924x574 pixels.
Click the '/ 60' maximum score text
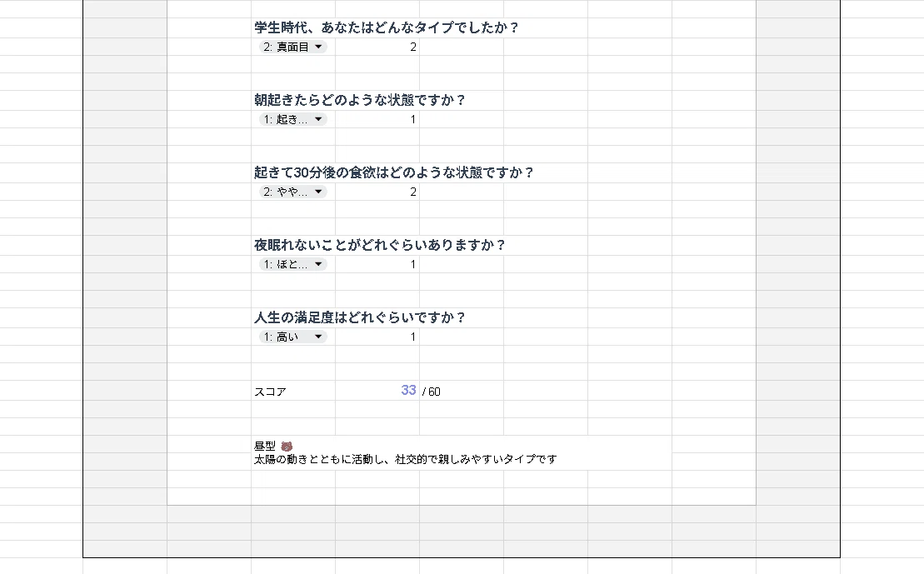coord(432,392)
